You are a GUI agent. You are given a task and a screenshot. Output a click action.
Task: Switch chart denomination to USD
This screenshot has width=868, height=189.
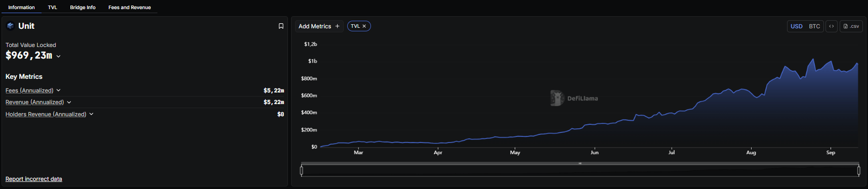(x=797, y=26)
